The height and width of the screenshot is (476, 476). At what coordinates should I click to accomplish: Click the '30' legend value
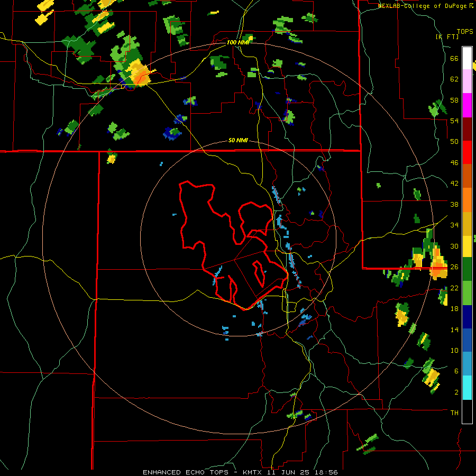[x=454, y=246]
